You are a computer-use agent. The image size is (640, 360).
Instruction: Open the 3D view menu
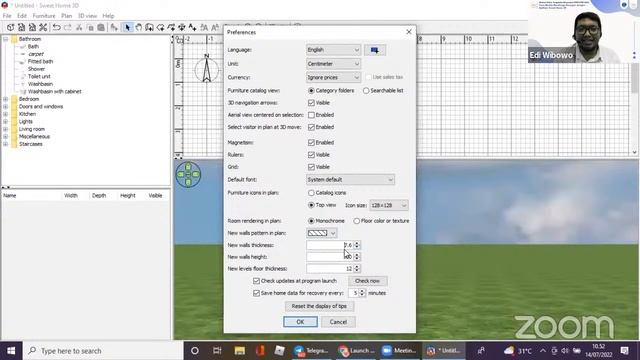(x=87, y=16)
